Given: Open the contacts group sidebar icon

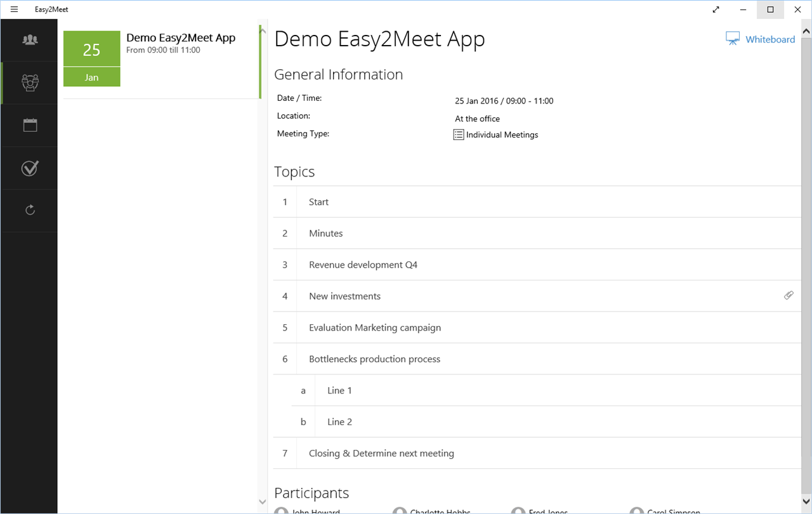Looking at the screenshot, I should pos(30,40).
